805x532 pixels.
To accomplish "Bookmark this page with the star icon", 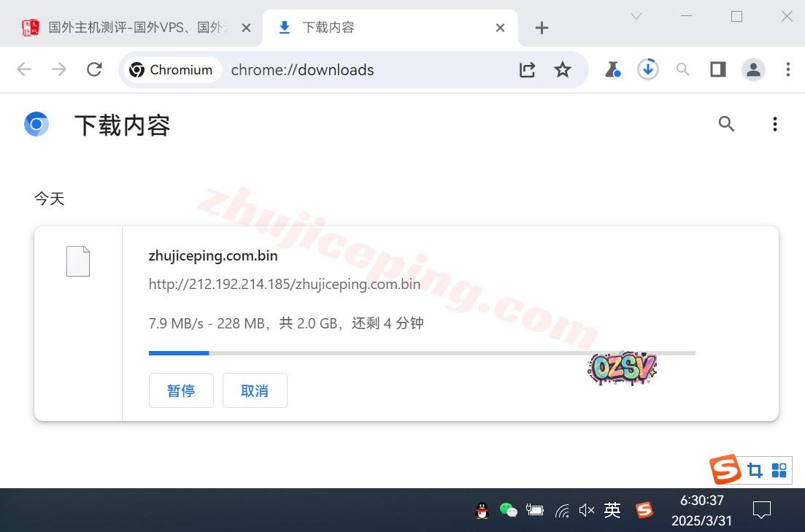I will click(x=562, y=69).
